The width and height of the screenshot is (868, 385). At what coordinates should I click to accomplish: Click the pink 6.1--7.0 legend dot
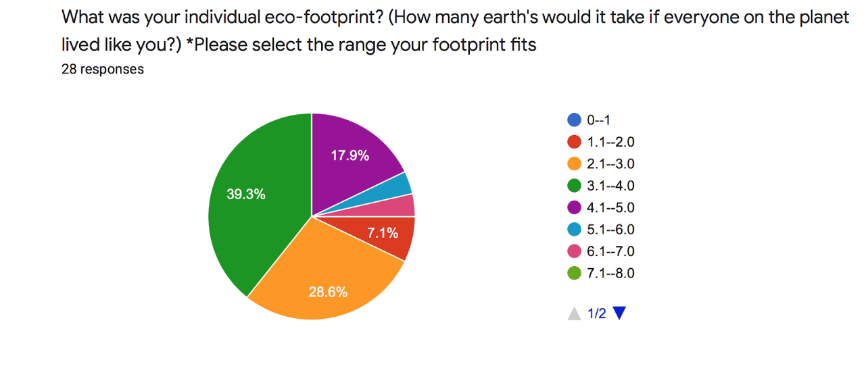point(575,252)
